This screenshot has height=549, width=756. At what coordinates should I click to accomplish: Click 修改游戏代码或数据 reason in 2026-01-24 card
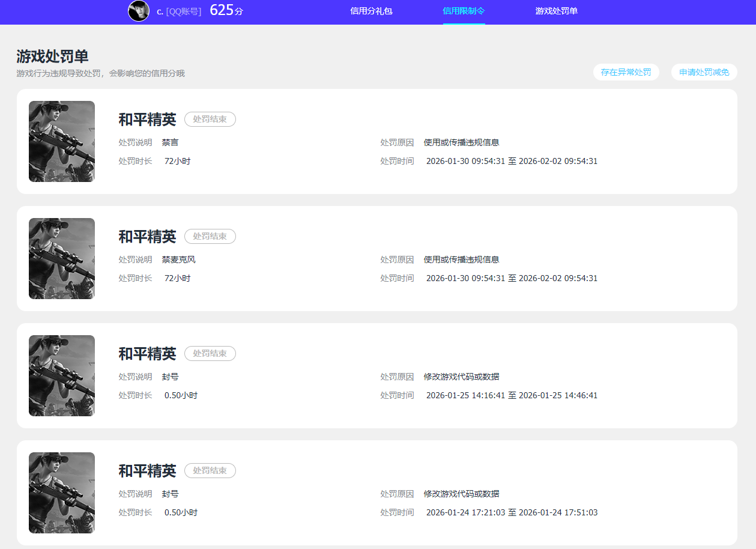click(461, 494)
